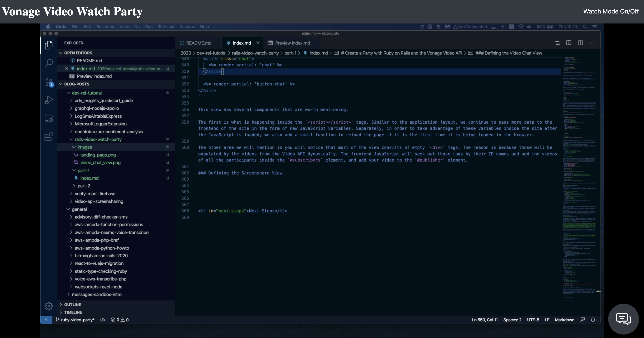The image size is (644, 338).
Task: Place cursor on line 562 Screenshare heading
Action: [240, 173]
